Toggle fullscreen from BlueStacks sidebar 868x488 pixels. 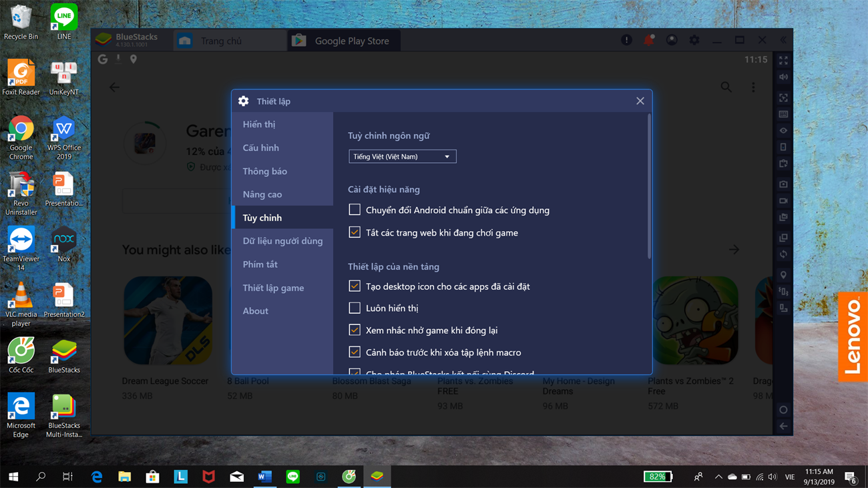click(783, 60)
